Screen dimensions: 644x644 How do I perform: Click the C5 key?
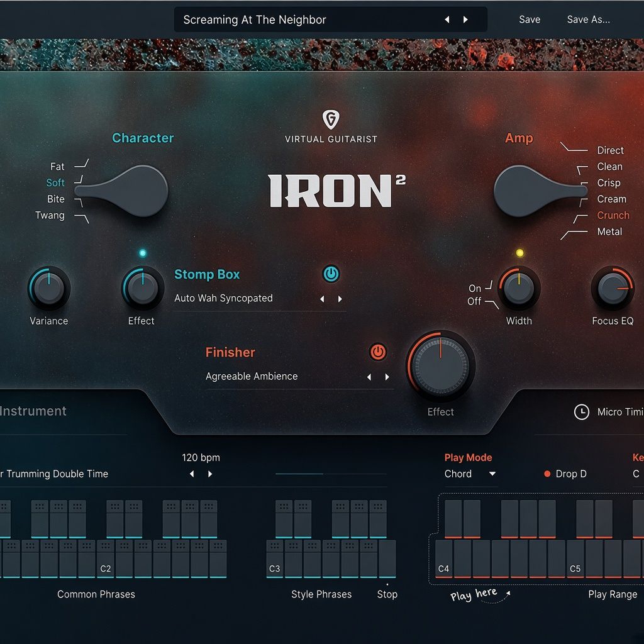[575, 558]
